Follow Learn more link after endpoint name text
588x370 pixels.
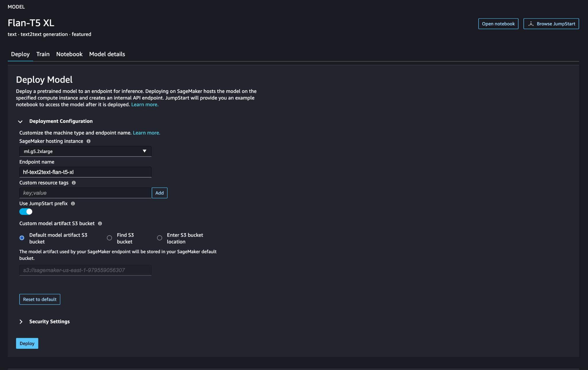pos(146,133)
